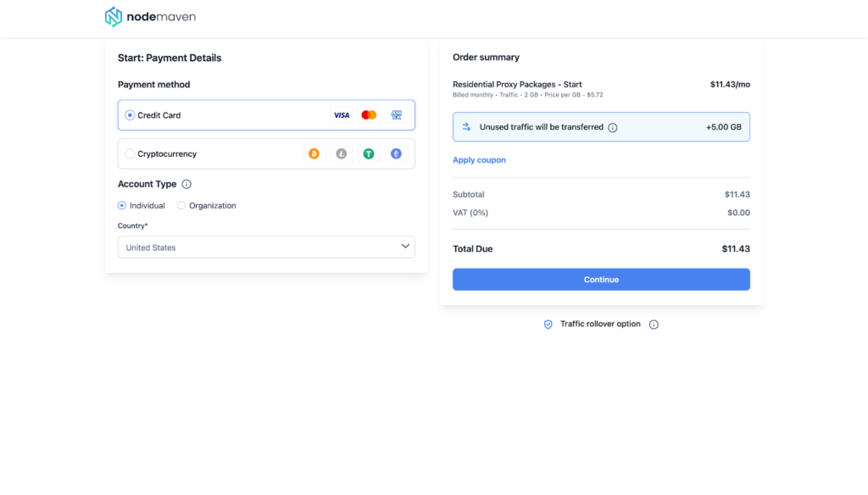
Task: Click the unused traffic info icon
Action: (613, 127)
